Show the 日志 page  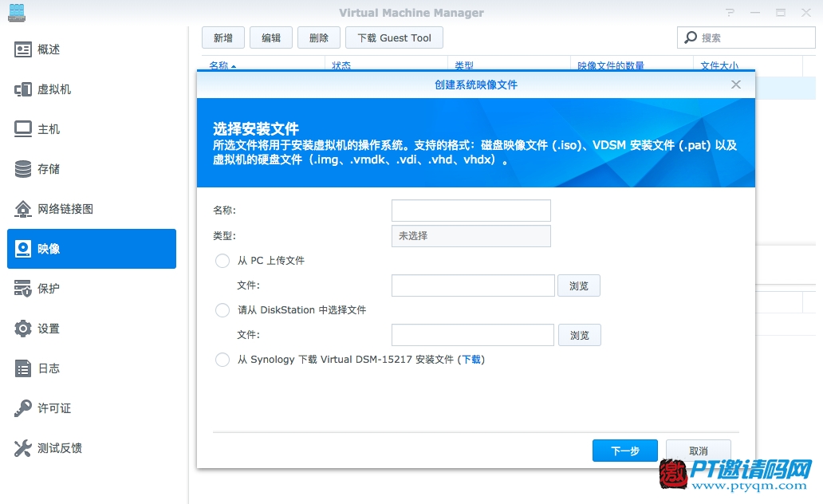(49, 368)
